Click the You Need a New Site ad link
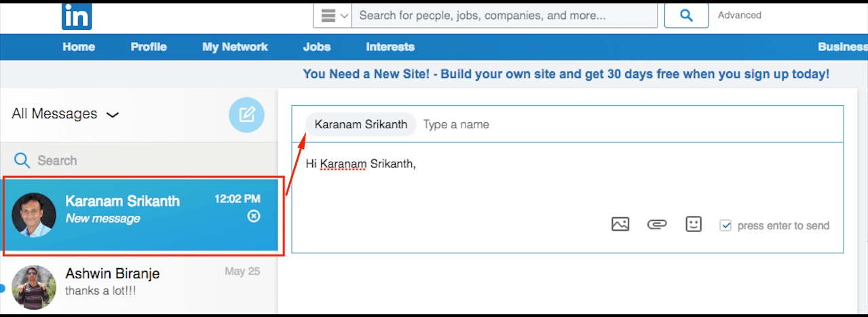Viewport: 868px width, 317px height. coord(566,74)
